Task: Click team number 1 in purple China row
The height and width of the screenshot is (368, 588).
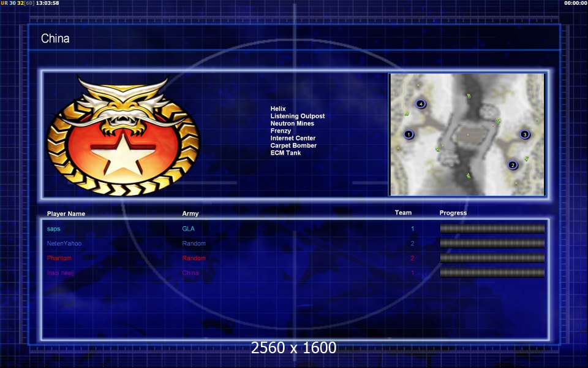Action: [412, 273]
